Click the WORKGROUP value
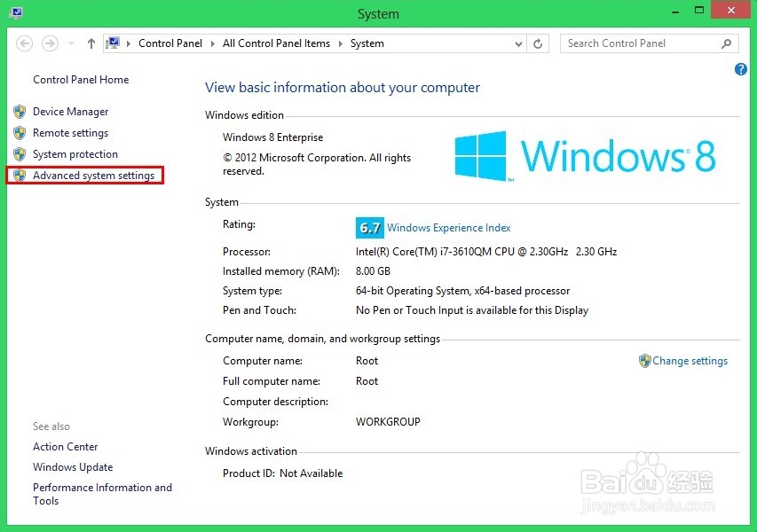757x532 pixels. [x=388, y=421]
